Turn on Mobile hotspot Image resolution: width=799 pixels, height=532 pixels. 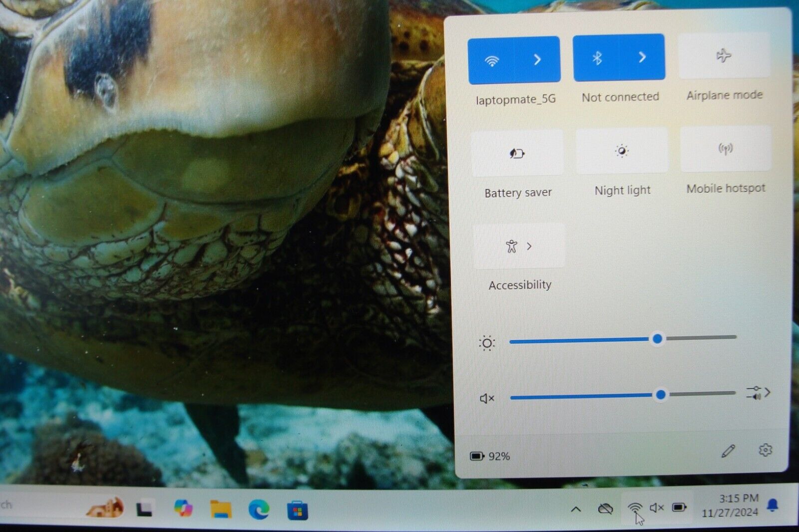coord(726,149)
